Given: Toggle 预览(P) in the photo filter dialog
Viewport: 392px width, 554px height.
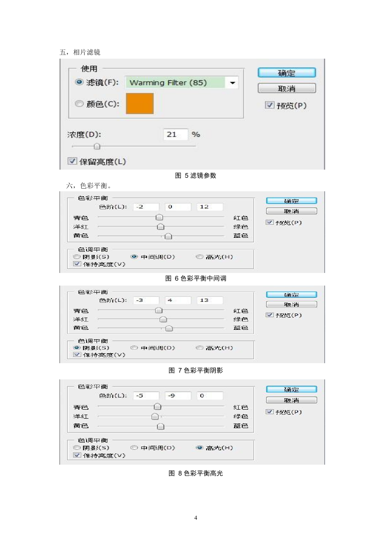Looking at the screenshot, I should click(x=270, y=105).
